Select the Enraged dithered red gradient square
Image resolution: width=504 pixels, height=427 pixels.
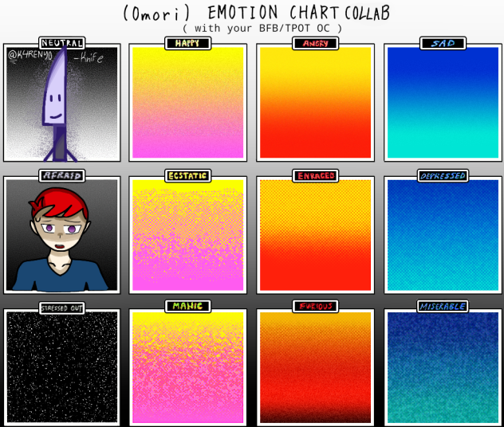pyautogui.click(x=314, y=235)
